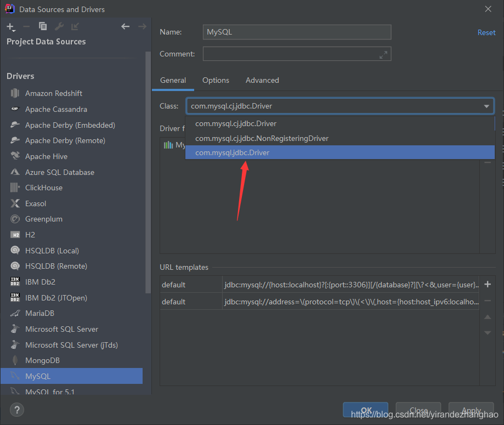Click the OK button
The width and height of the screenshot is (504, 425).
pos(365,410)
